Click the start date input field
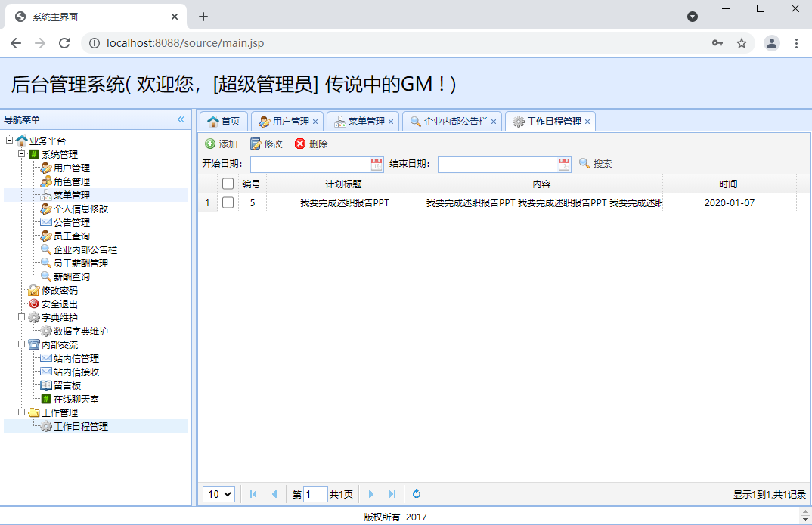 click(310, 164)
